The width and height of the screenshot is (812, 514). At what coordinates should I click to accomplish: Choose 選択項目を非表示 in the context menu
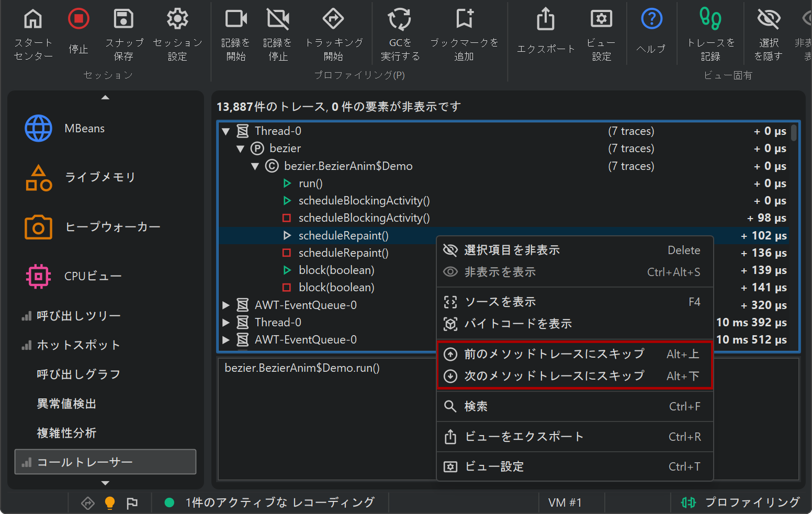[x=512, y=250]
